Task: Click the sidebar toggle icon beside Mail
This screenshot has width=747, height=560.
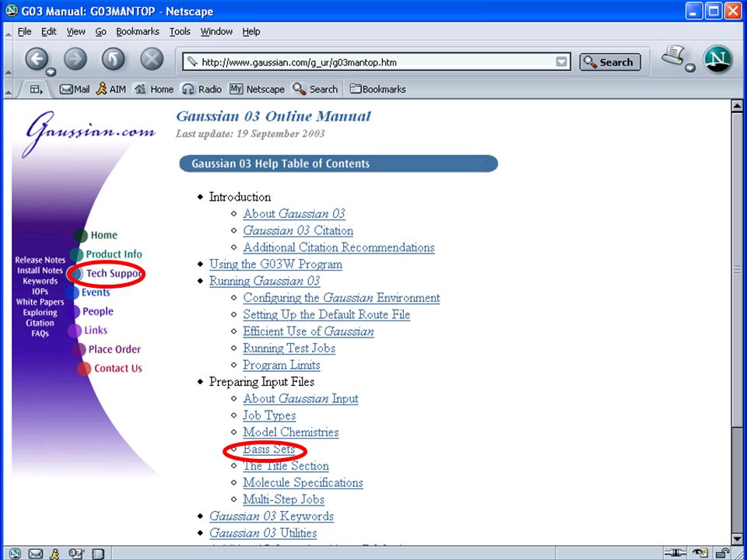Action: click(x=37, y=89)
